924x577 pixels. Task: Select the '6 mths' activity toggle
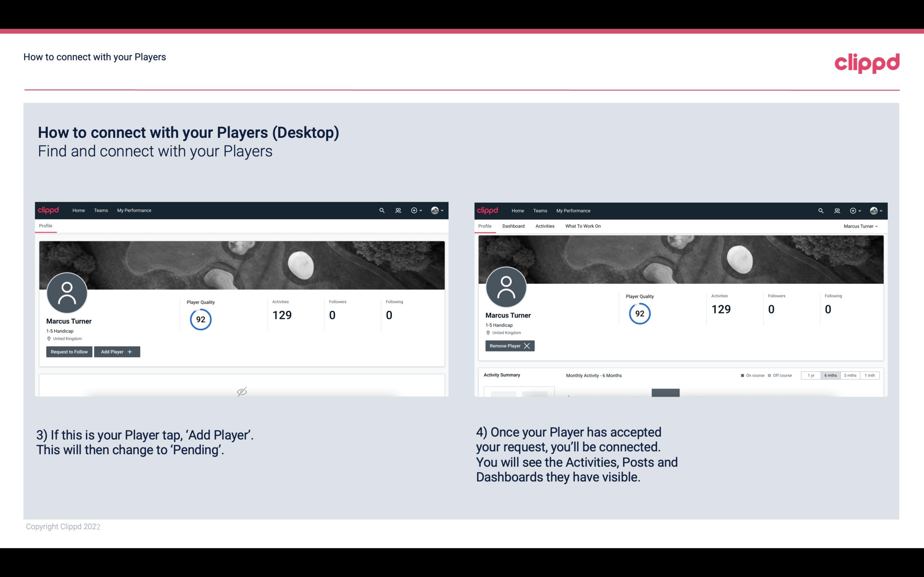pyautogui.click(x=829, y=375)
